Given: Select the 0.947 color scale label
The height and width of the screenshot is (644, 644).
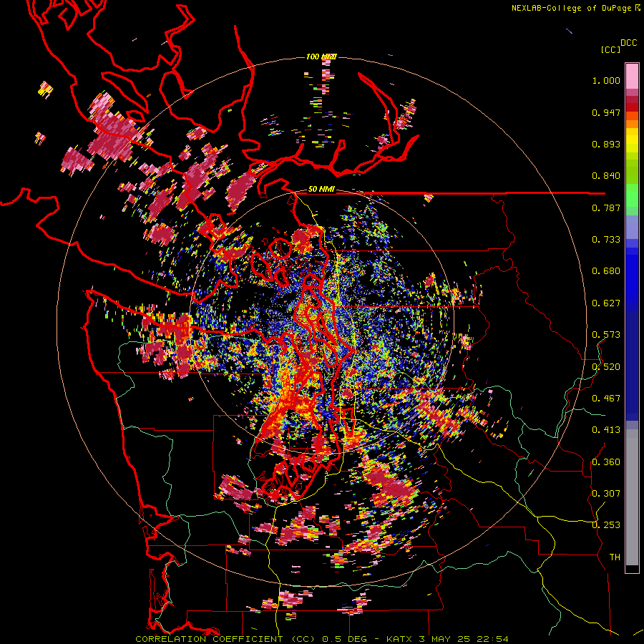Looking at the screenshot, I should 606,112.
